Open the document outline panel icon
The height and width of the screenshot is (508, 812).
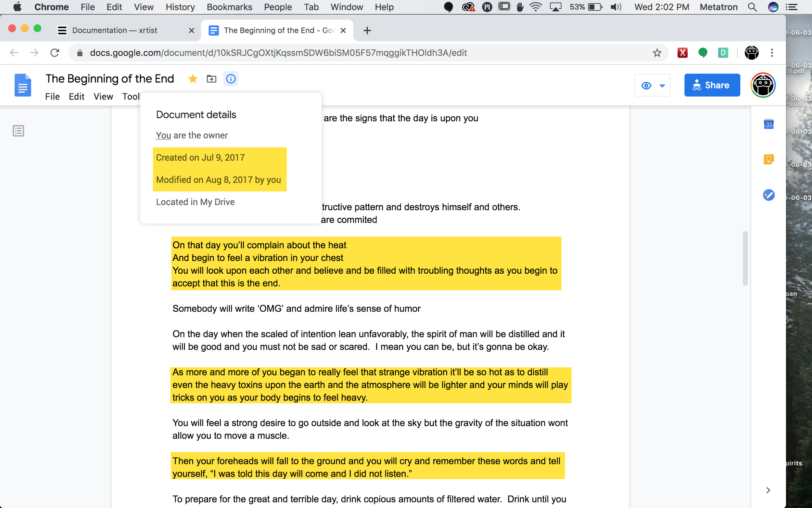(x=19, y=131)
